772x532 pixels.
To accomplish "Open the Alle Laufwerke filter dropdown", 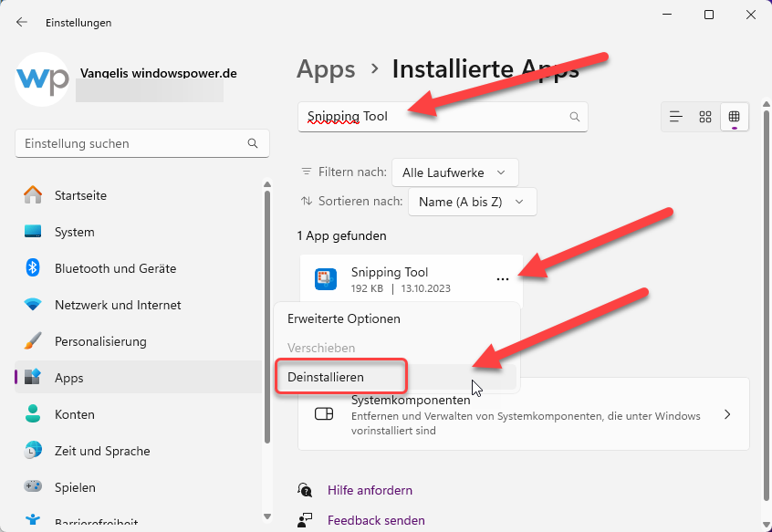I will point(455,172).
